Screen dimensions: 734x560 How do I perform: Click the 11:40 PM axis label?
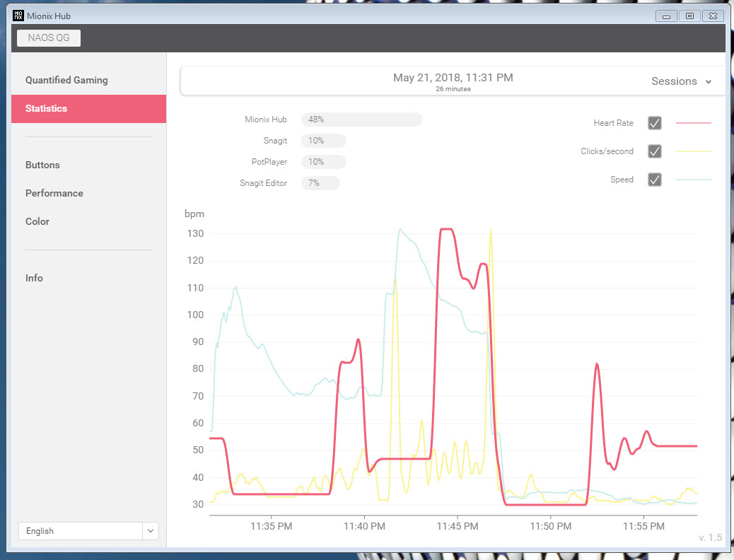tap(364, 526)
